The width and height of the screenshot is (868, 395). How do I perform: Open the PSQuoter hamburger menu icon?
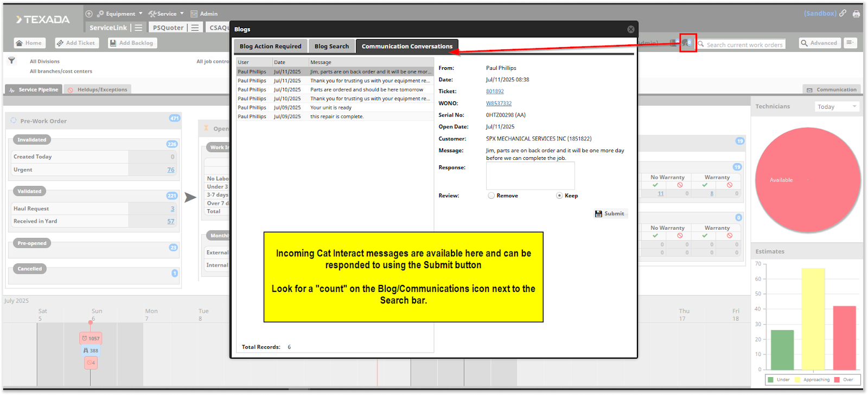pyautogui.click(x=195, y=28)
